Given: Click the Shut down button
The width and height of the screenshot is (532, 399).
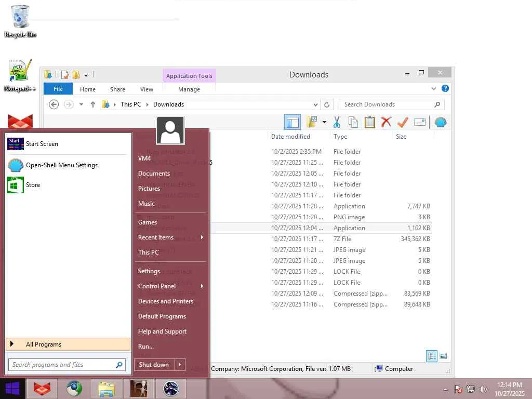Looking at the screenshot, I should [x=154, y=365].
